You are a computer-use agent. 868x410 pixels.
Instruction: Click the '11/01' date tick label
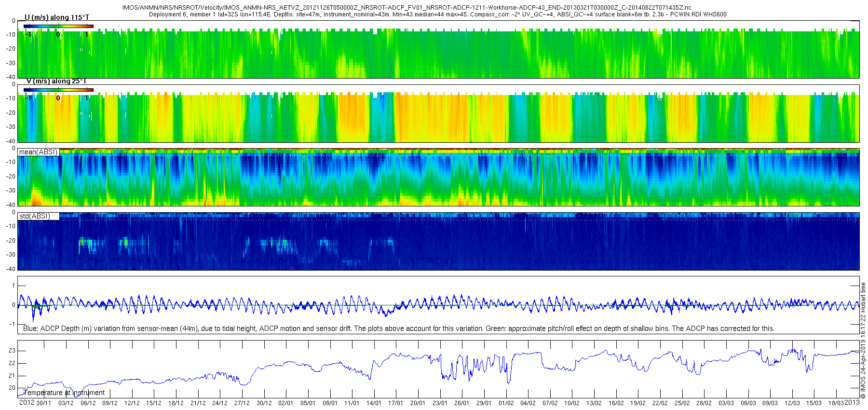(x=352, y=403)
